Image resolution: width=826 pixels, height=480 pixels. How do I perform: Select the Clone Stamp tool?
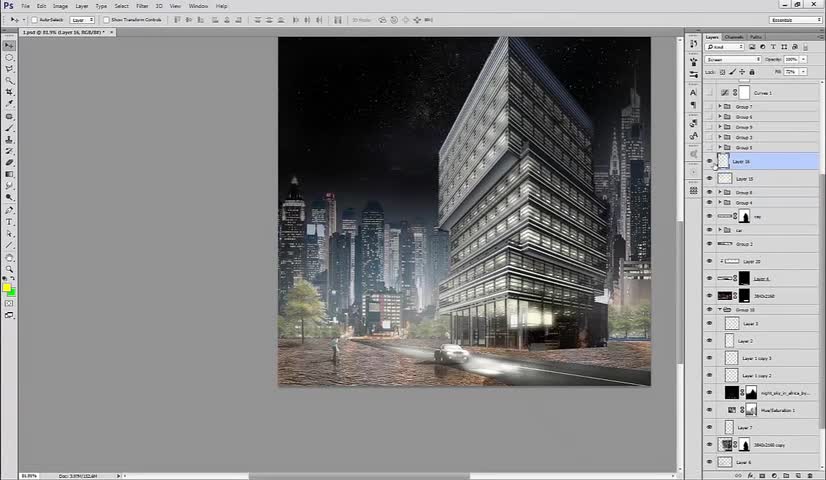click(x=9, y=140)
